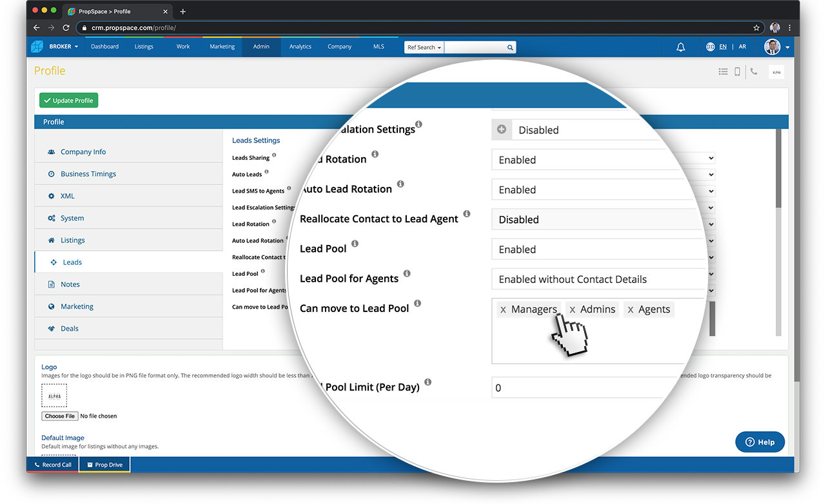Open the Auto Leads dropdown arrow
The image size is (826, 504).
pos(711,175)
